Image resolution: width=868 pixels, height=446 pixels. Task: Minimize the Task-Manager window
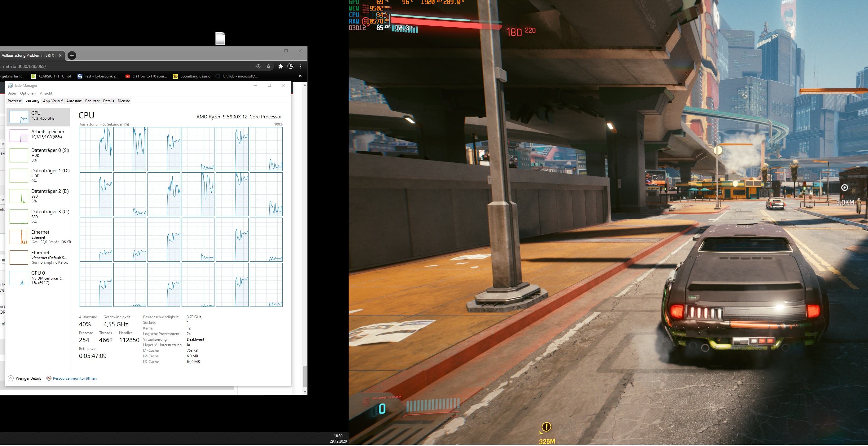click(255, 85)
